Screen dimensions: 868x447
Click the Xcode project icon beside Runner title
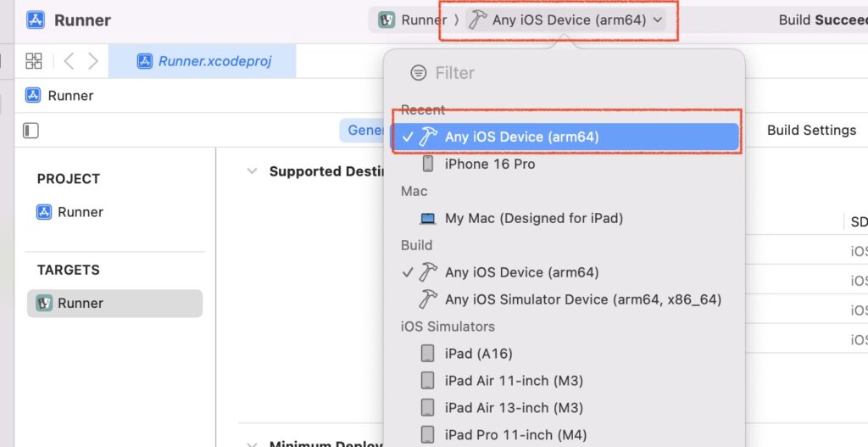click(36, 20)
